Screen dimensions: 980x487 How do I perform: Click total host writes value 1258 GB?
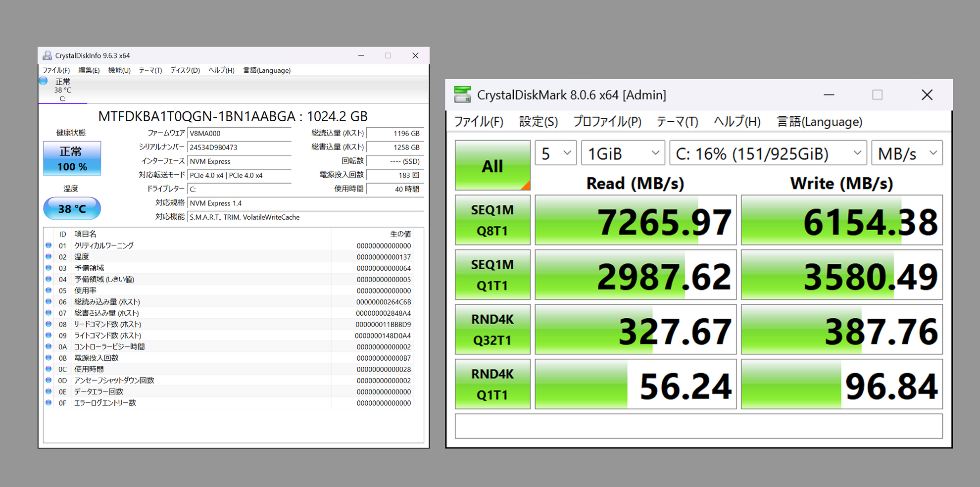click(x=395, y=147)
